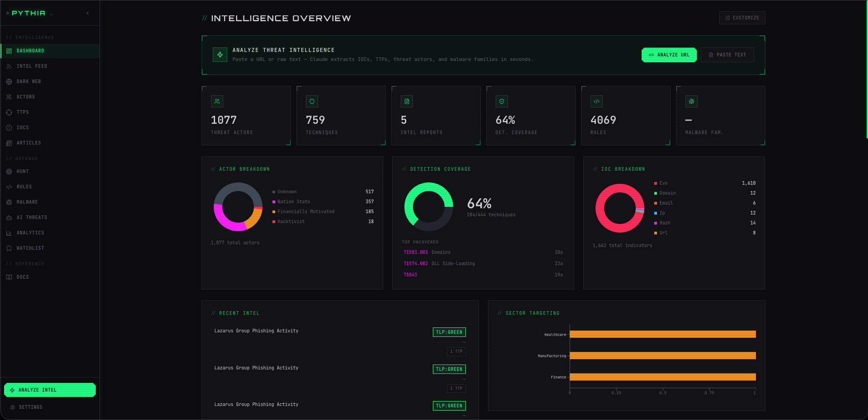The image size is (868, 420).
Task: Click Analyze Intel button in sidebar
Action: click(x=50, y=390)
